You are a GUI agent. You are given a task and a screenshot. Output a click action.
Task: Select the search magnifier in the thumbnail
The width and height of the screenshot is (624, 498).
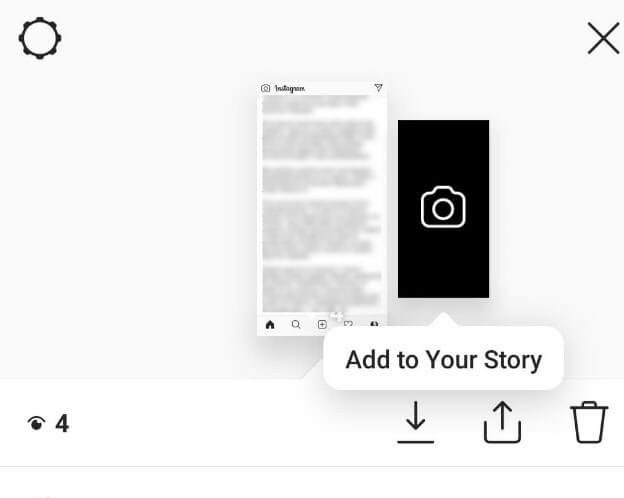point(296,324)
